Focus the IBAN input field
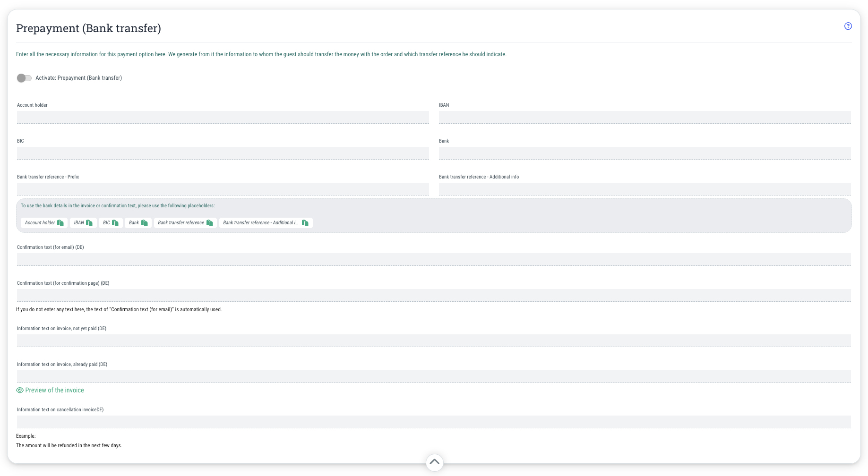 click(x=645, y=117)
